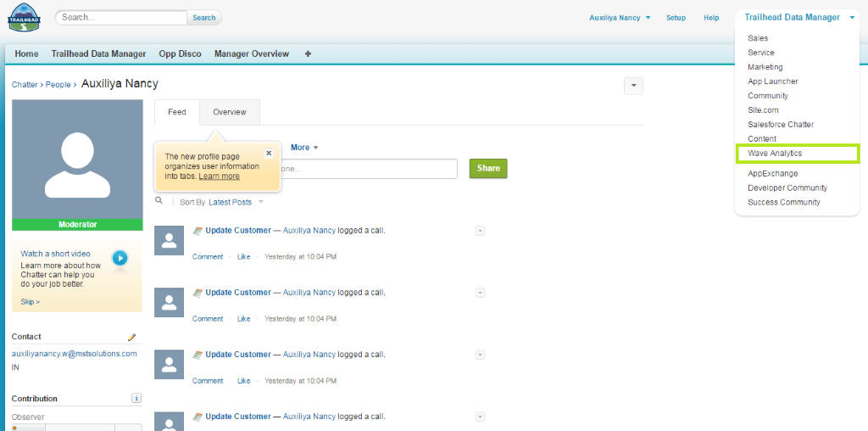Expand the More publisher actions dropdown
868x431 pixels.
click(x=304, y=148)
